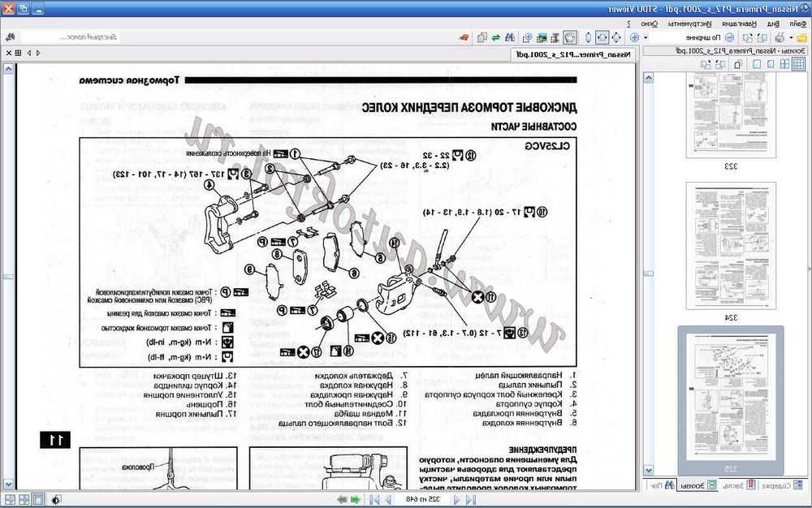
Task: Click the green swap arrows icon
Action: pyautogui.click(x=495, y=37)
